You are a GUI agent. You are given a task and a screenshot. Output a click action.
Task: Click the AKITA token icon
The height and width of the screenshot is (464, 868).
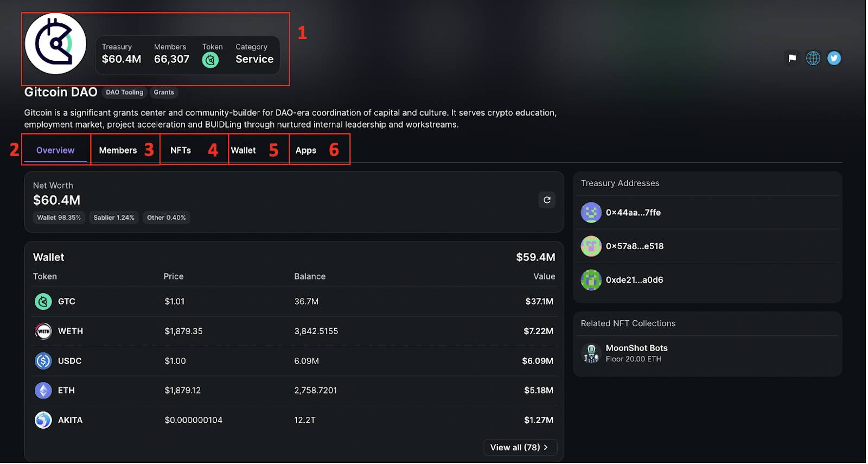pyautogui.click(x=43, y=420)
